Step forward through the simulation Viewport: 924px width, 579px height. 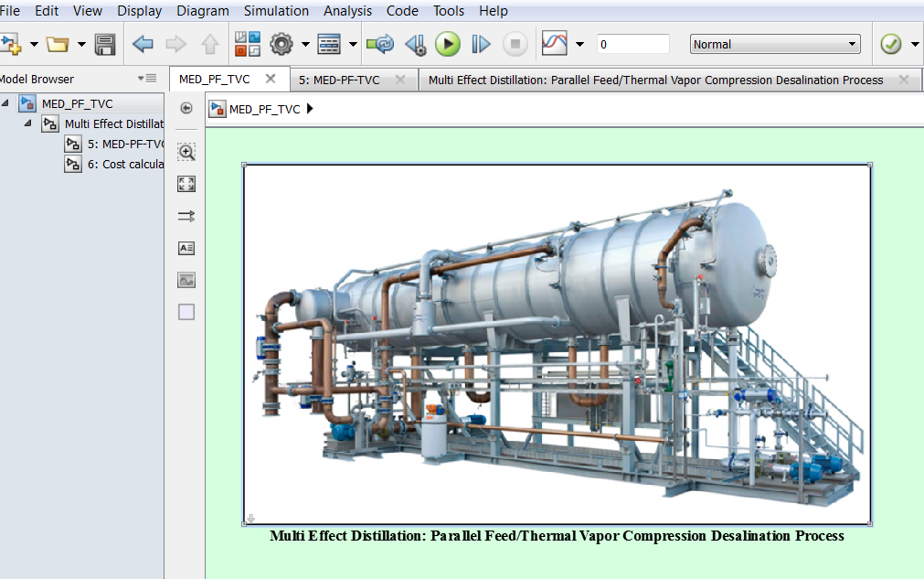(x=480, y=43)
